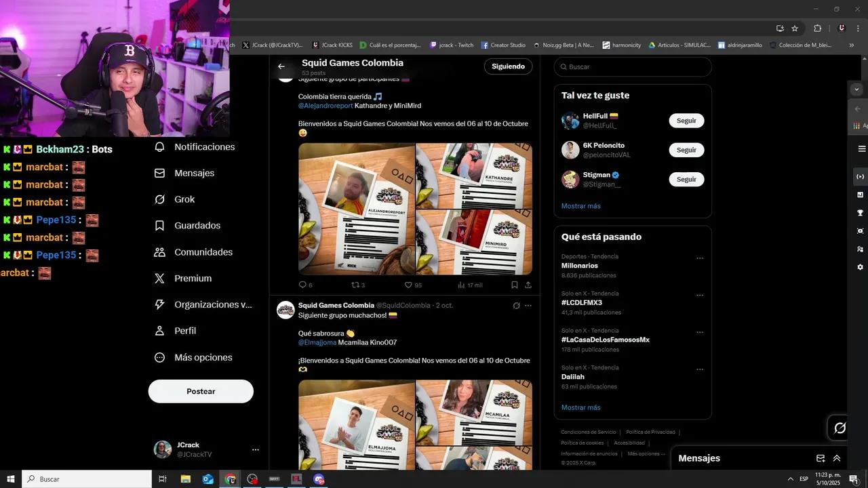Viewport: 868px width, 488px height.
Task: Open Grok from the sidebar
Action: [x=175, y=199]
